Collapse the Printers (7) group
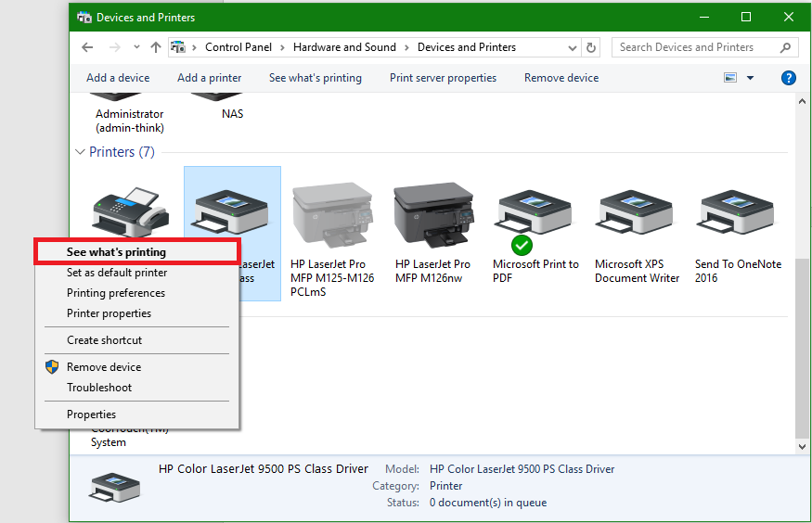This screenshot has height=523, width=812. (x=80, y=152)
